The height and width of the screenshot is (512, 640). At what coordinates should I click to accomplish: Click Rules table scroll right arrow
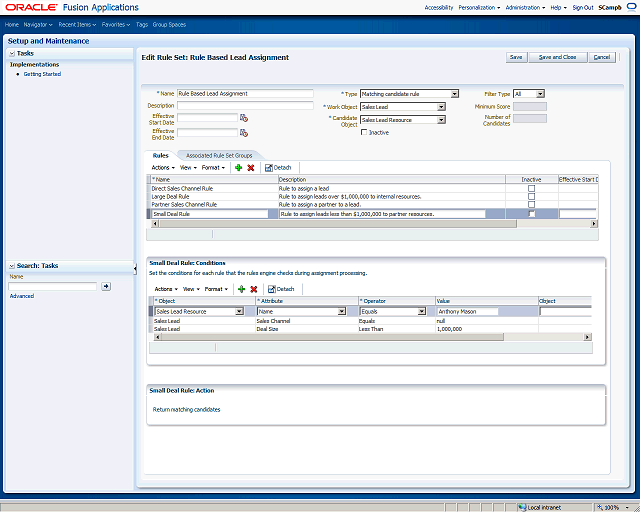(x=594, y=224)
